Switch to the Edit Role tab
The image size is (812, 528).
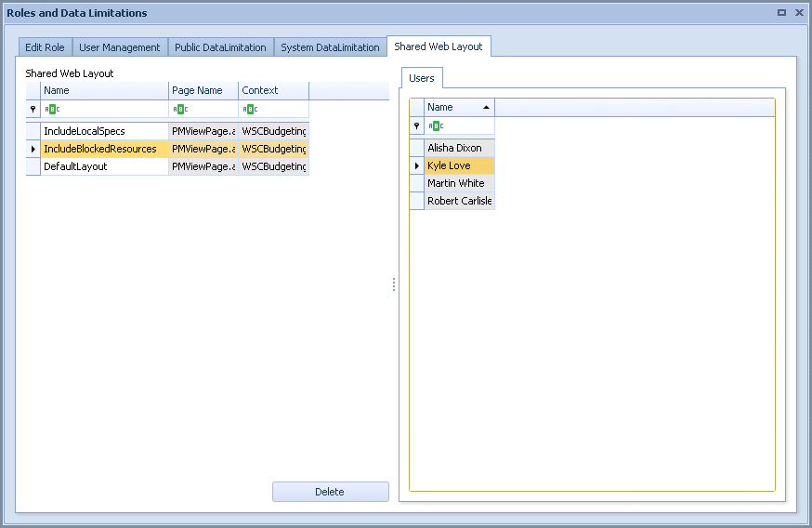pos(45,47)
